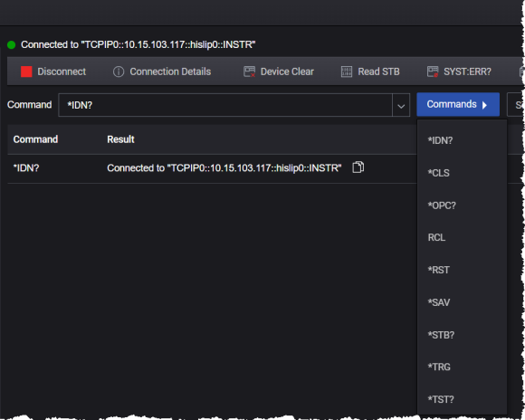Image resolution: width=525 pixels, height=420 pixels.
Task: Click the SYST:ERR? toolbar icon
Action: (433, 72)
